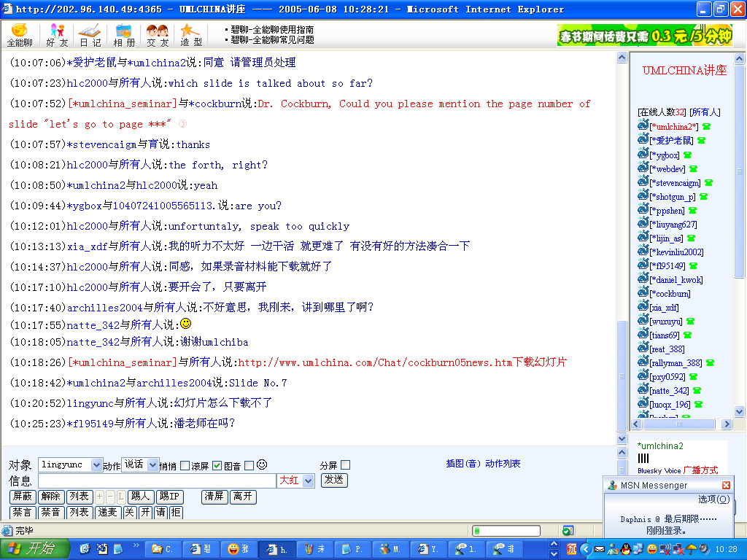
Task: Click the mail envelope tray icon
Action: pyautogui.click(x=600, y=549)
